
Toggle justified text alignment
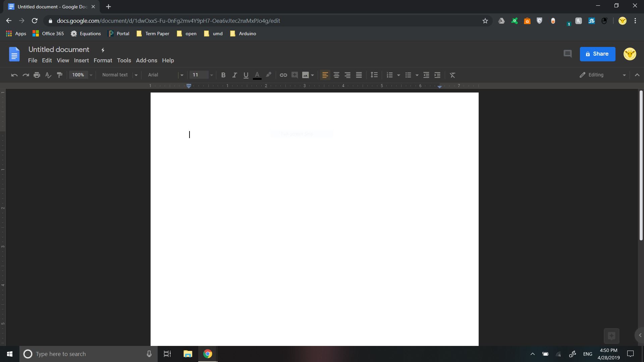359,75
